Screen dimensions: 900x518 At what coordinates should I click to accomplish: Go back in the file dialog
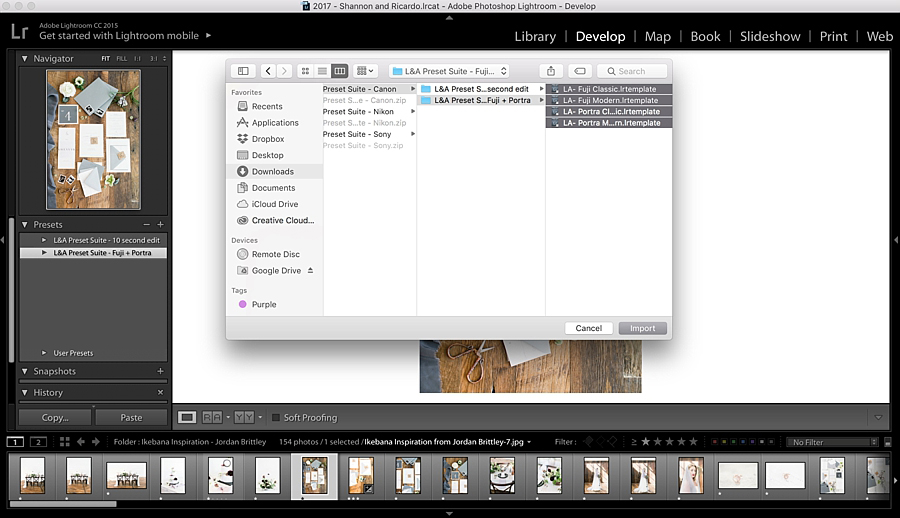(x=268, y=71)
